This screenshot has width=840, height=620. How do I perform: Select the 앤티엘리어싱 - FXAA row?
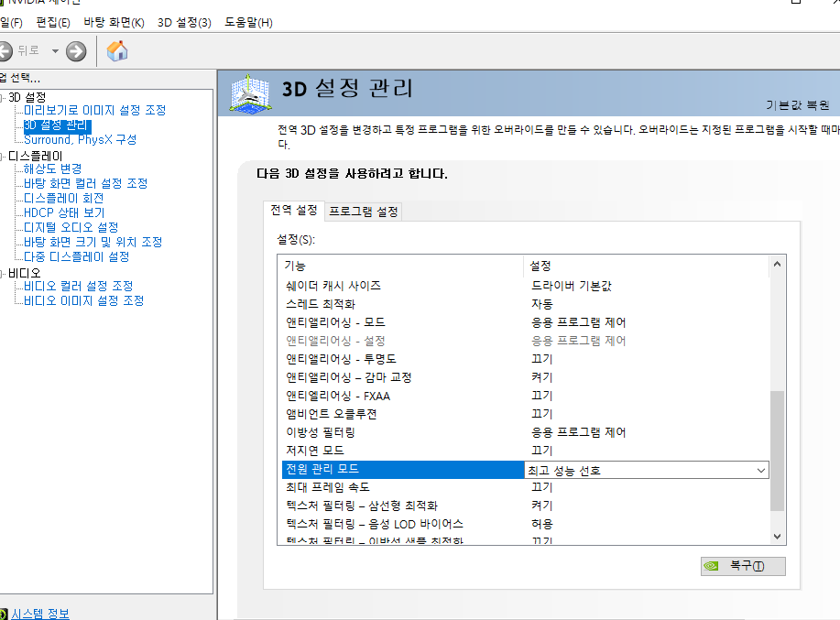tap(525, 396)
